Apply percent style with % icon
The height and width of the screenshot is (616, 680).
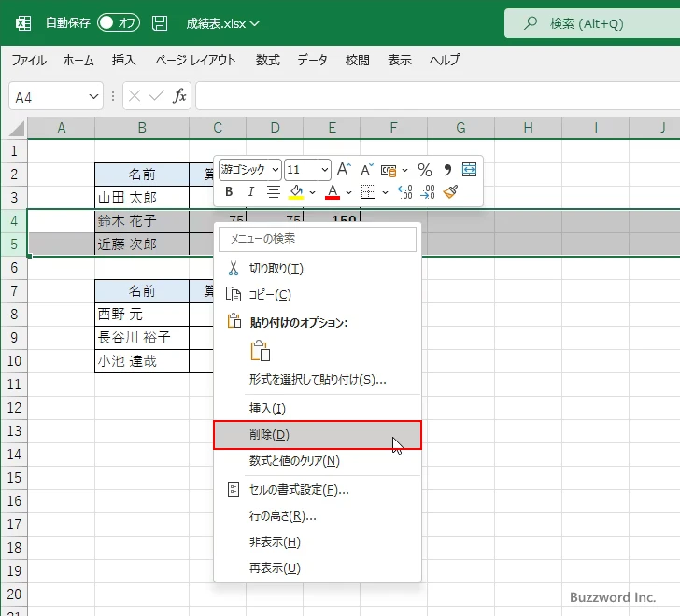click(x=425, y=170)
